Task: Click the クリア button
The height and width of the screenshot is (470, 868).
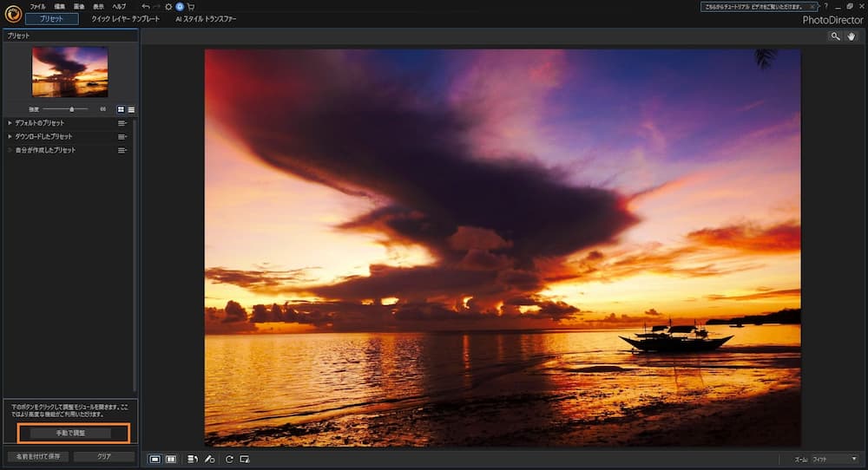Action: click(104, 457)
